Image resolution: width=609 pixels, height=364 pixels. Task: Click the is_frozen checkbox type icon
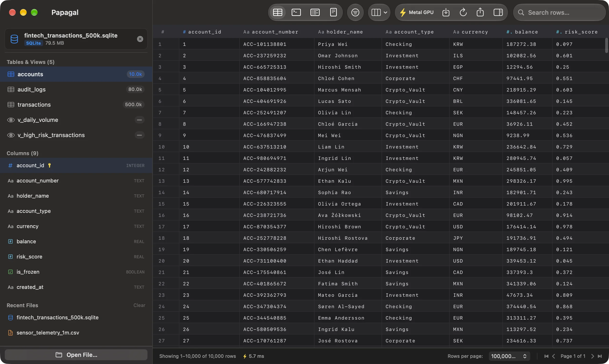coord(10,272)
